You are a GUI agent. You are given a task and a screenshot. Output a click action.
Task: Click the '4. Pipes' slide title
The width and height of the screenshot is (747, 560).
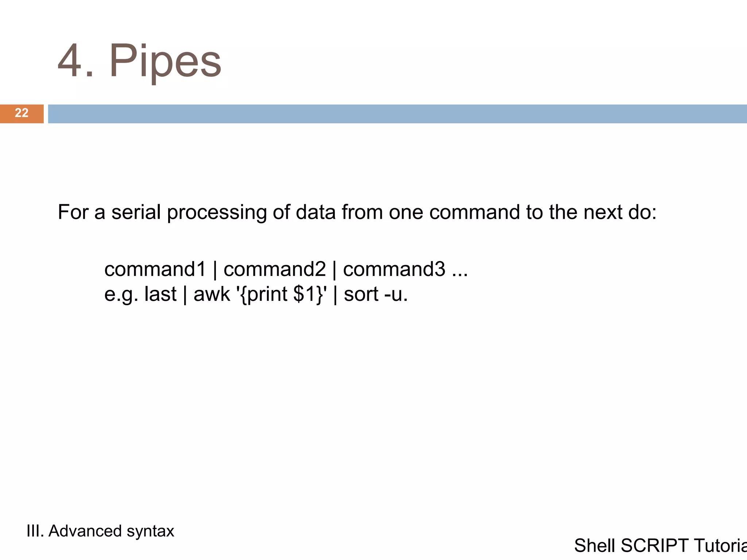point(140,61)
